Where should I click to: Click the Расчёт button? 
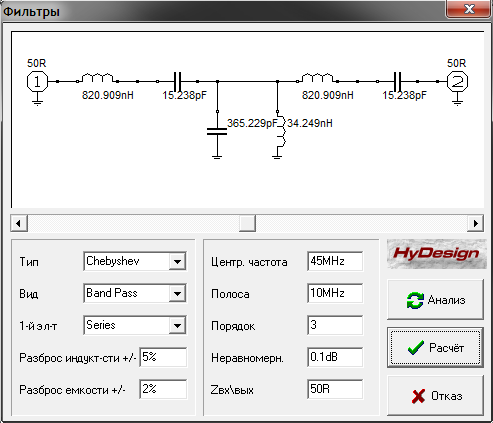(435, 348)
